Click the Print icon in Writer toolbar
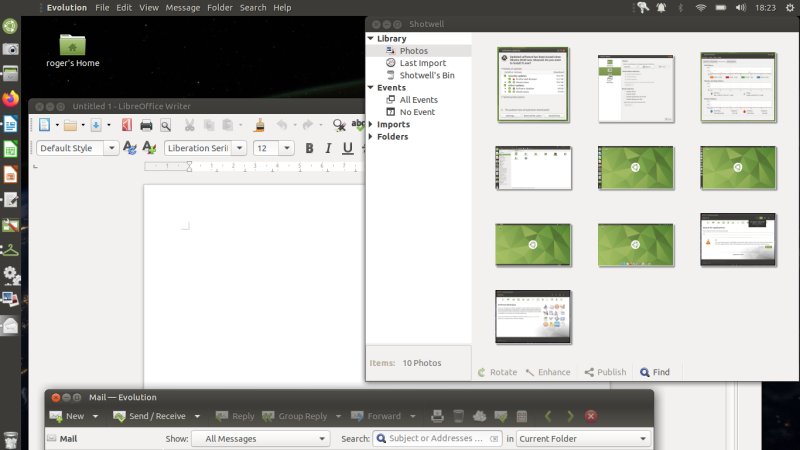Screen dimensions: 800x450 (x=146, y=125)
